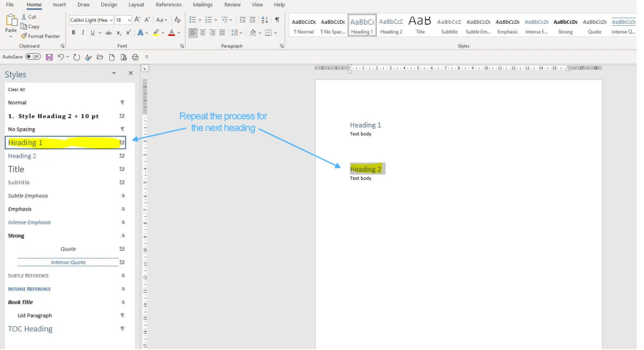Justify the paragraph text
The image size is (644, 350).
point(222,33)
